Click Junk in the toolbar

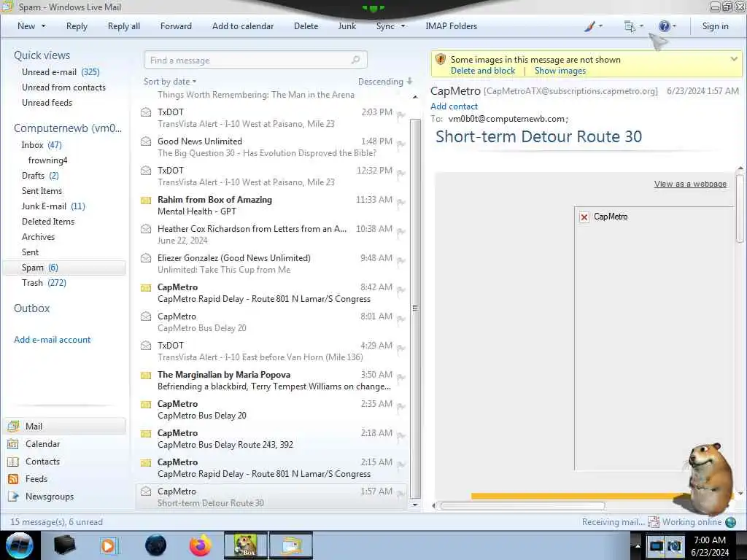click(347, 26)
